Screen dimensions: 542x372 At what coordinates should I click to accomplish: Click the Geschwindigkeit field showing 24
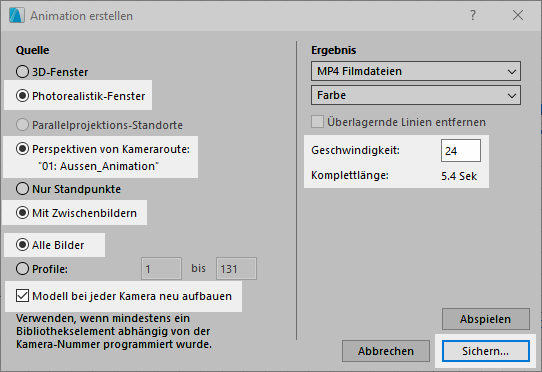click(x=461, y=150)
